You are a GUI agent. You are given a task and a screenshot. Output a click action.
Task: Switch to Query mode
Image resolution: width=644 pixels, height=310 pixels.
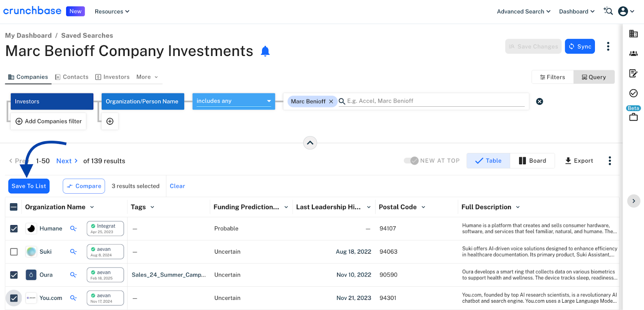pyautogui.click(x=594, y=77)
